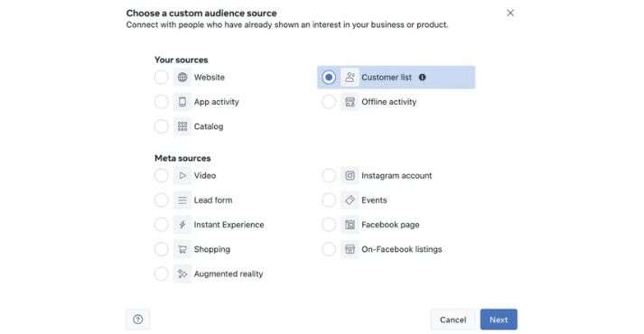Image resolution: width=644 pixels, height=334 pixels.
Task: Click the Augmented reality sparkle icon
Action: pyautogui.click(x=182, y=274)
